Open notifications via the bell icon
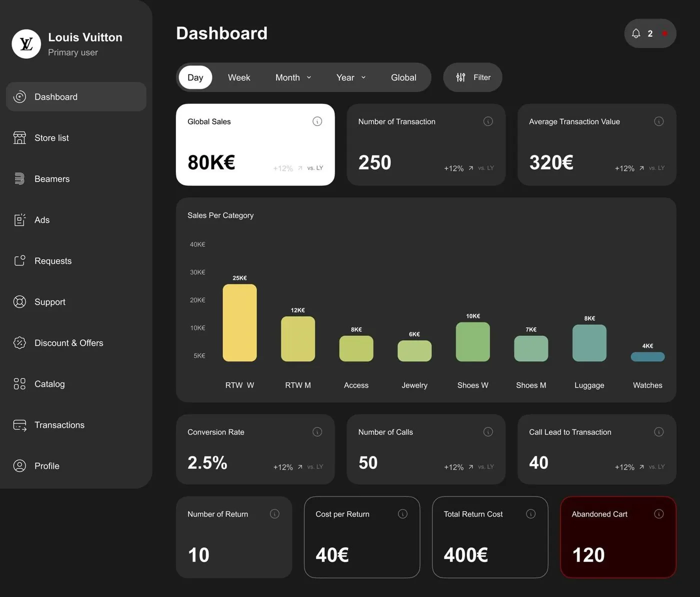The image size is (700, 597). 636,33
